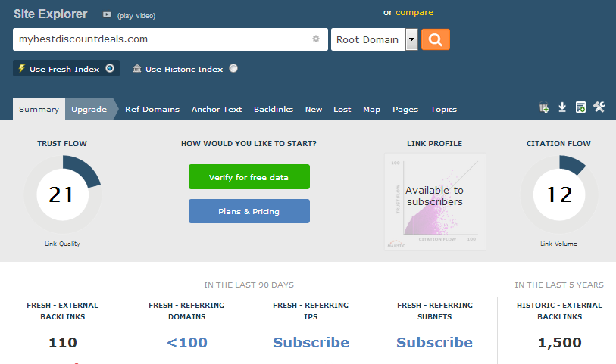
Task: Click the add-to-bucket icon
Action: coord(544,107)
